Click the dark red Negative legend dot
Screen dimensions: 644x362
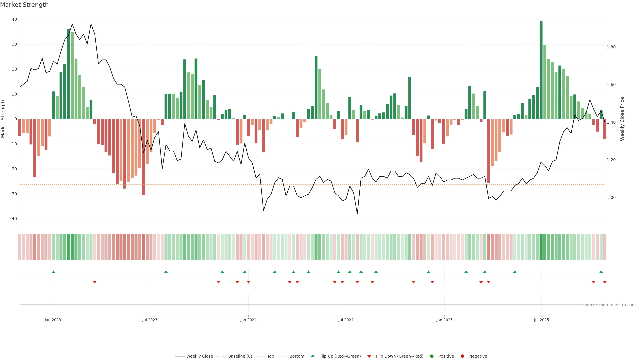[x=462, y=356]
